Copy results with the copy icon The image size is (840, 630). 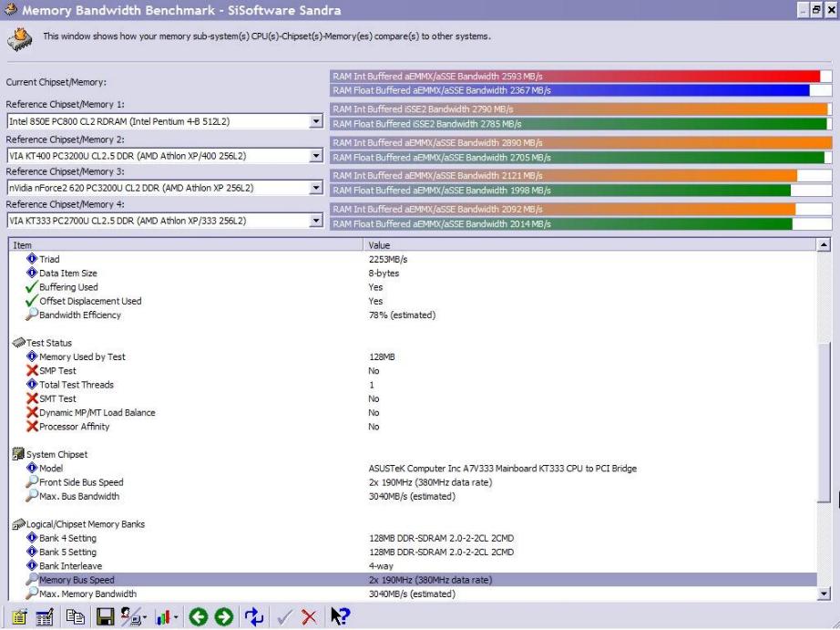click(x=75, y=617)
